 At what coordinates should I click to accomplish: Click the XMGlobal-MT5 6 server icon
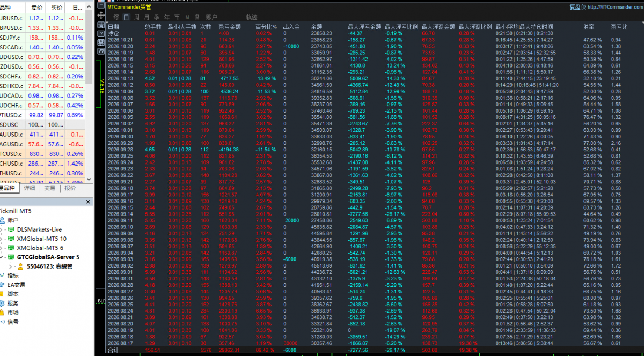click(10, 248)
